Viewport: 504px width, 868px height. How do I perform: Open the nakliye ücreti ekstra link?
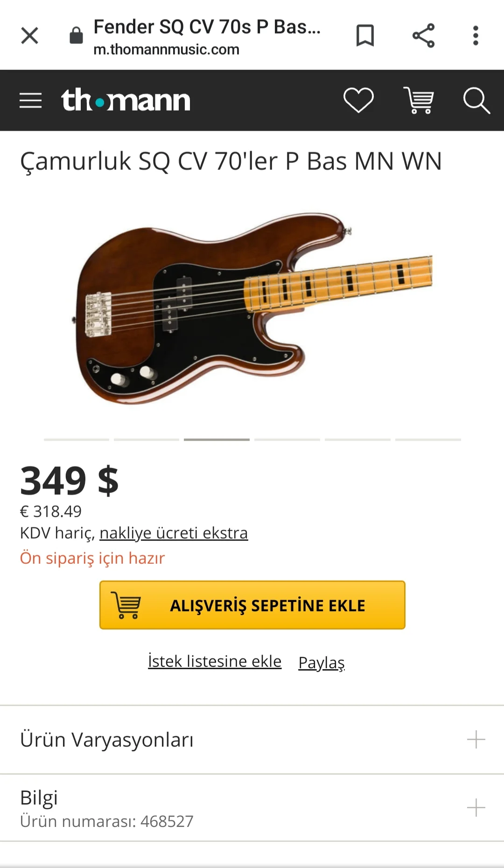coord(174,533)
